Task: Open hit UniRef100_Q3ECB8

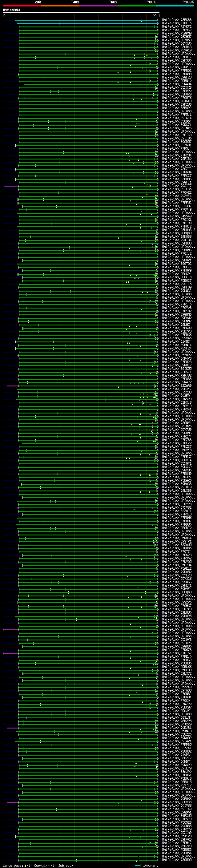Action: pyautogui.click(x=177, y=20)
